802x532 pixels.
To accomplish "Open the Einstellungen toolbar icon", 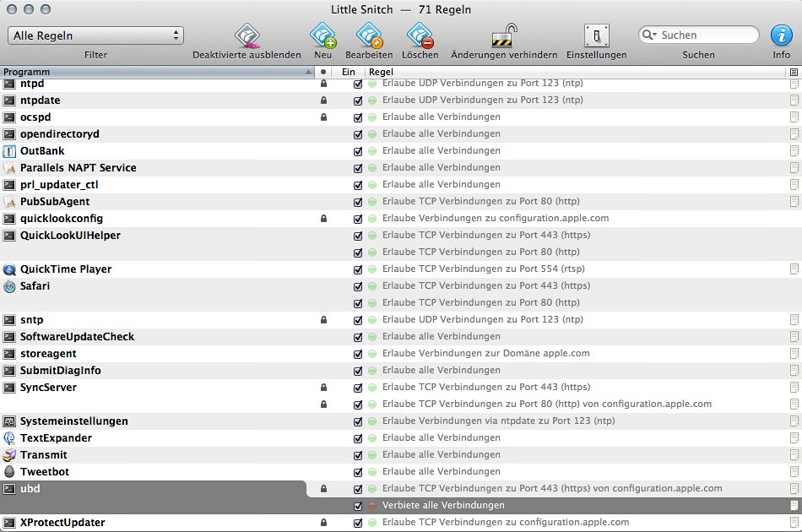I will pos(597,37).
